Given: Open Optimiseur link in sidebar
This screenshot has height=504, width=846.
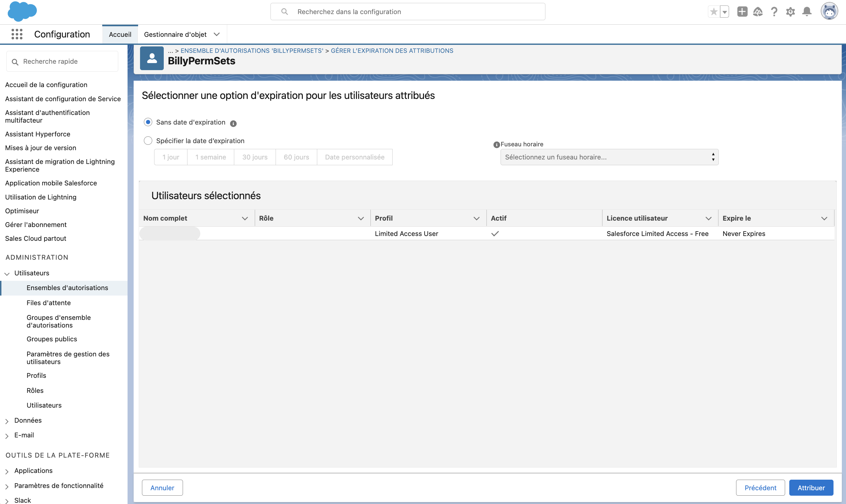Looking at the screenshot, I should 22,211.
